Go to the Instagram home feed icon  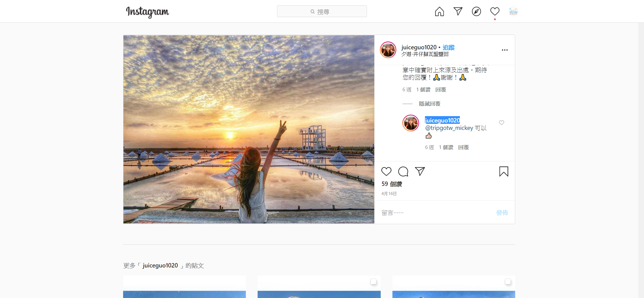click(x=439, y=12)
